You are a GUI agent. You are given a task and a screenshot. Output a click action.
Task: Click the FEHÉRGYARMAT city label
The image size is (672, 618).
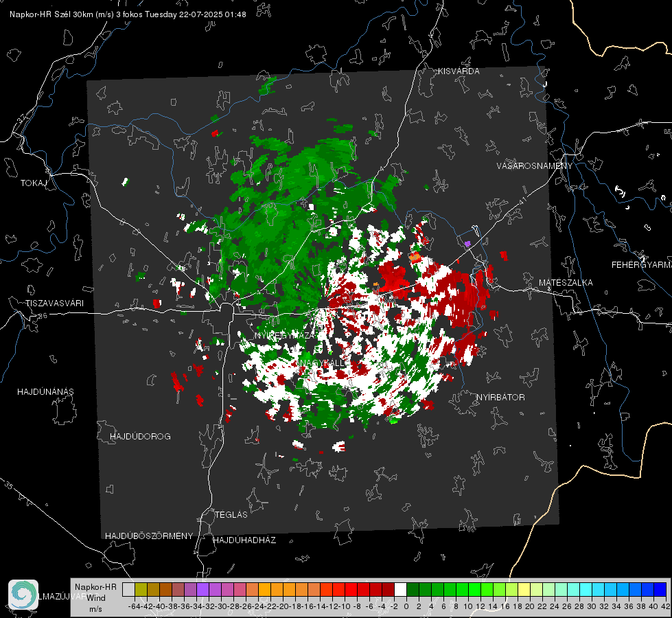click(x=641, y=265)
